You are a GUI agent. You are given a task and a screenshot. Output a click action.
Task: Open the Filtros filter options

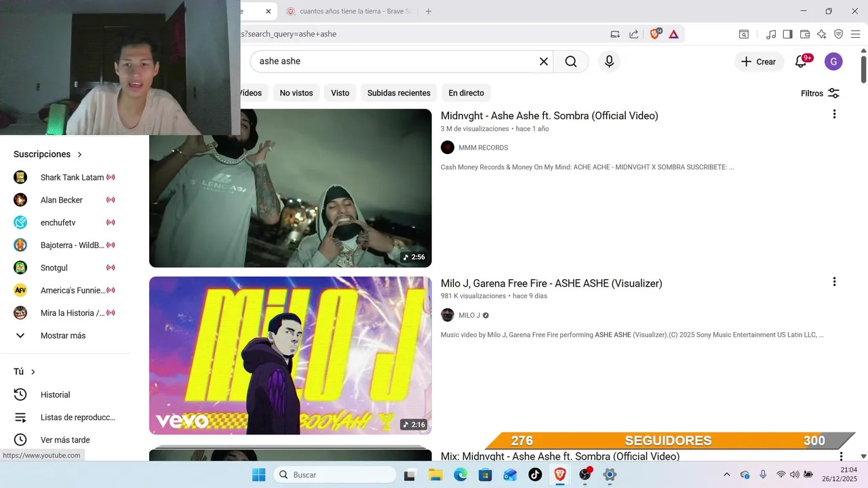pos(820,94)
